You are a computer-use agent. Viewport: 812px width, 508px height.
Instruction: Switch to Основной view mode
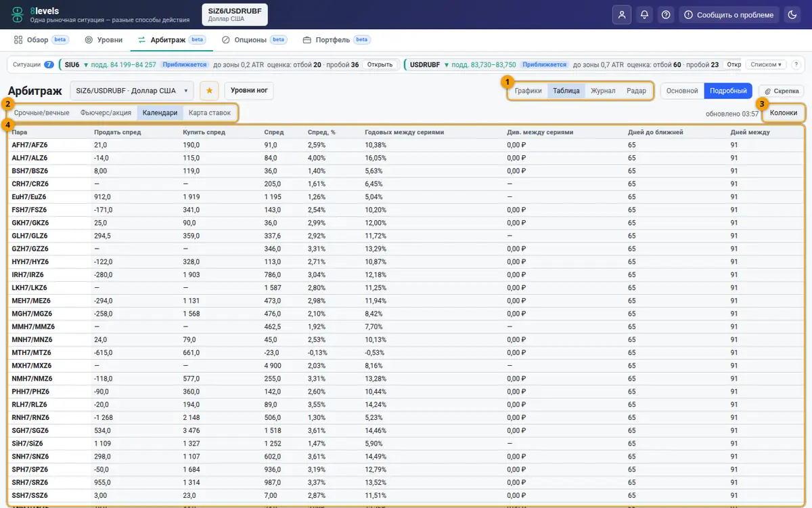click(682, 91)
